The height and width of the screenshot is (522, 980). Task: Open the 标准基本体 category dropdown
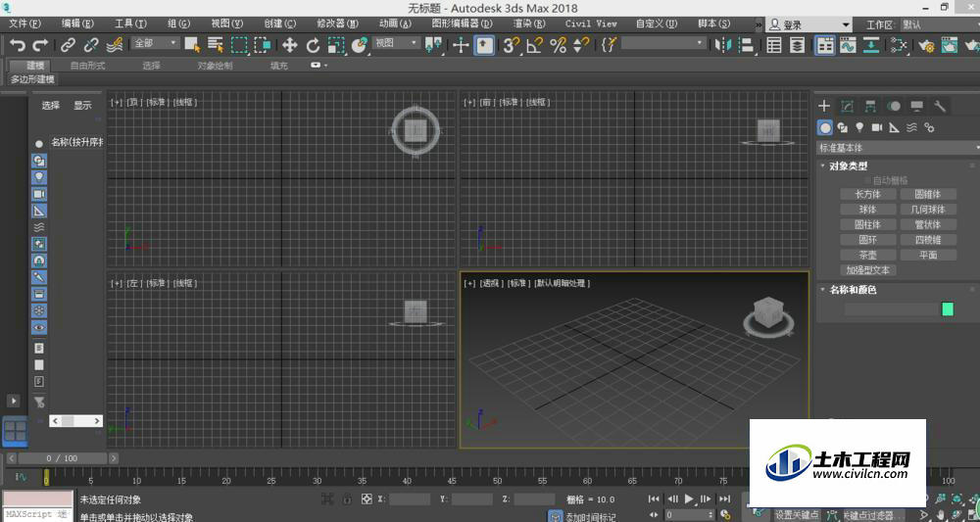point(898,148)
